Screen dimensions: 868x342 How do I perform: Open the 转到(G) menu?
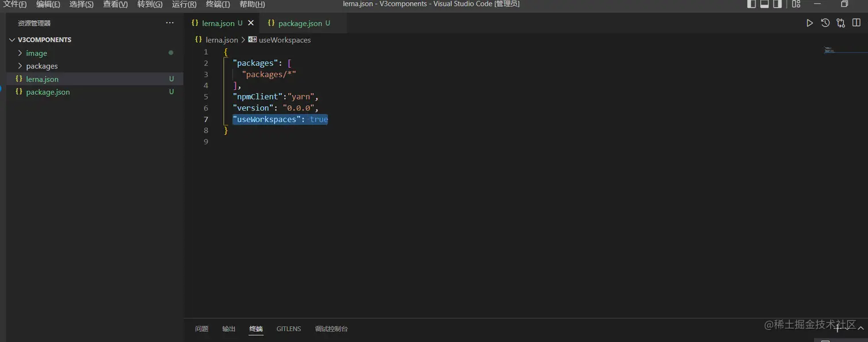click(150, 4)
